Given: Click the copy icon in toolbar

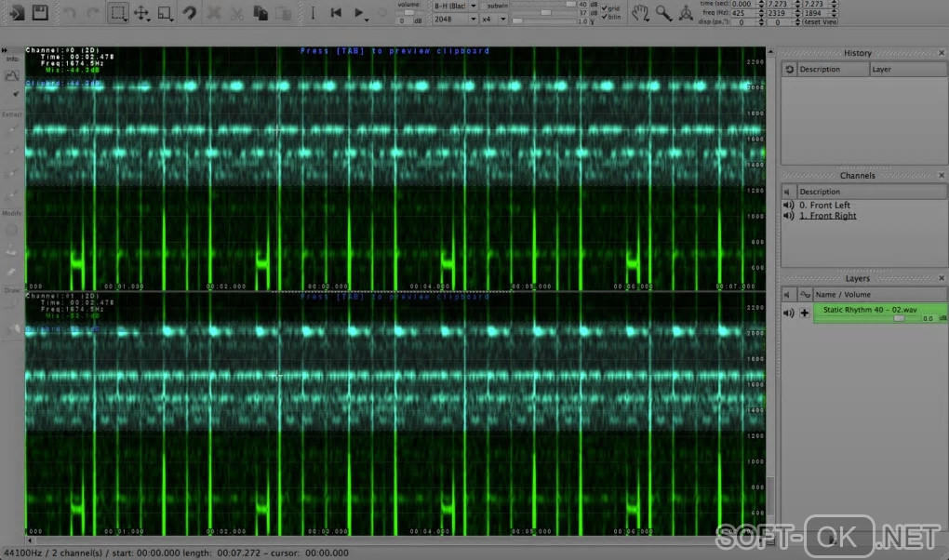Looking at the screenshot, I should pyautogui.click(x=261, y=13).
